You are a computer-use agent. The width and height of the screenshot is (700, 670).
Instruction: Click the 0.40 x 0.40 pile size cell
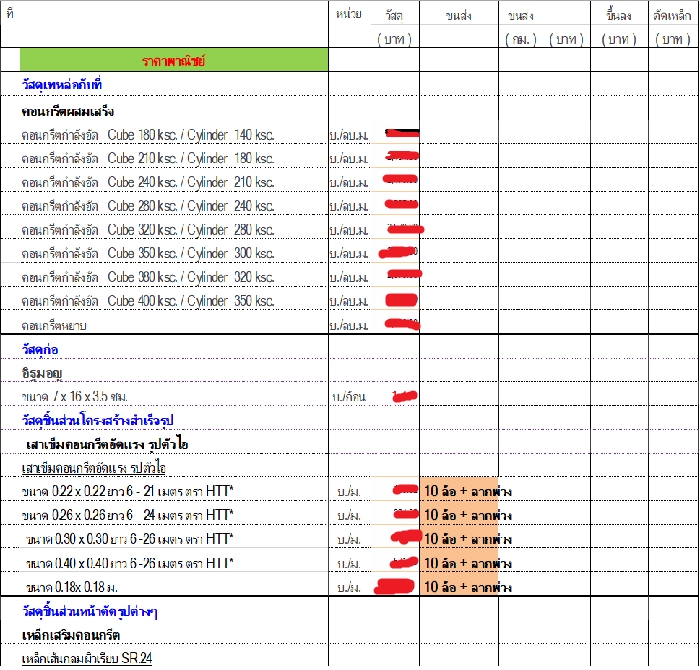[x=130, y=563]
